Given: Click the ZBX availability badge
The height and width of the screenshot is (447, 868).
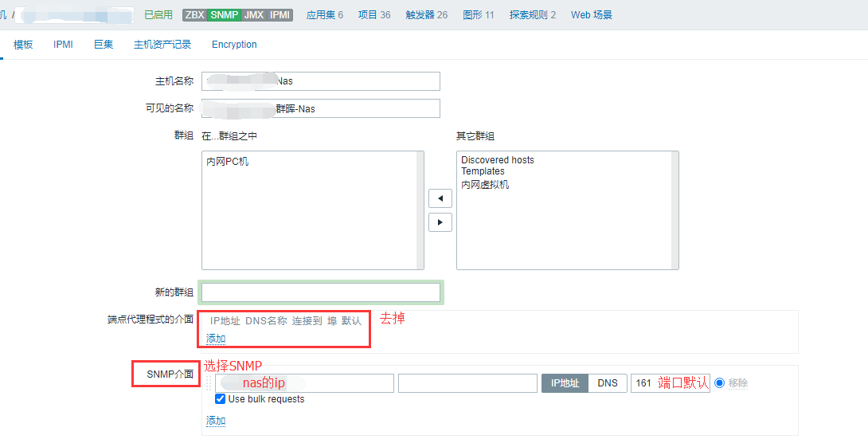Looking at the screenshot, I should [x=194, y=15].
